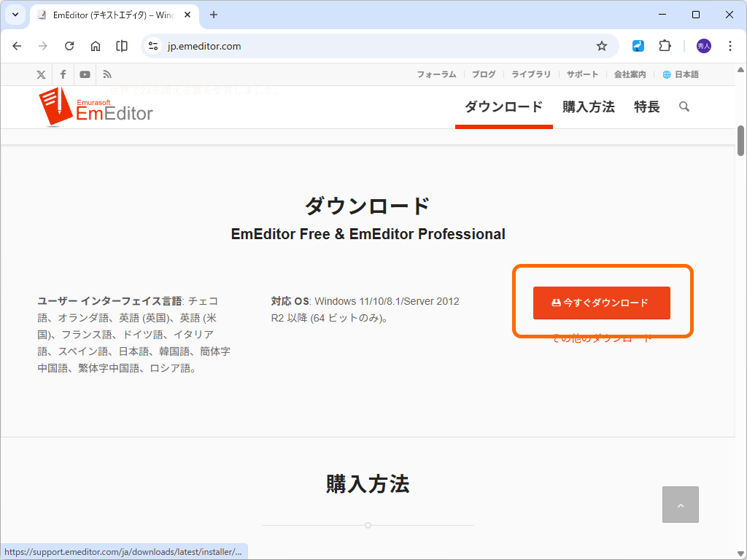
Task: Open the RSS feed icon
Action: [107, 74]
